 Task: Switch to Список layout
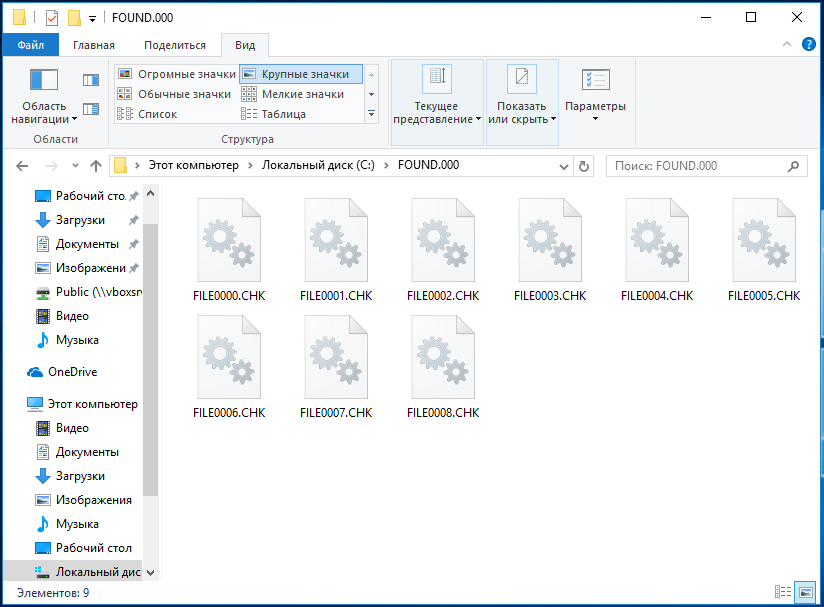point(147,114)
